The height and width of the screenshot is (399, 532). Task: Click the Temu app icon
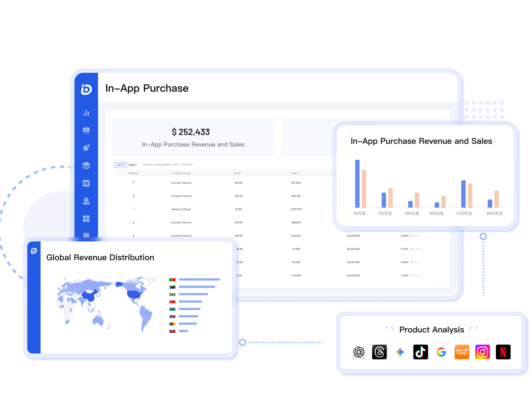(x=462, y=352)
